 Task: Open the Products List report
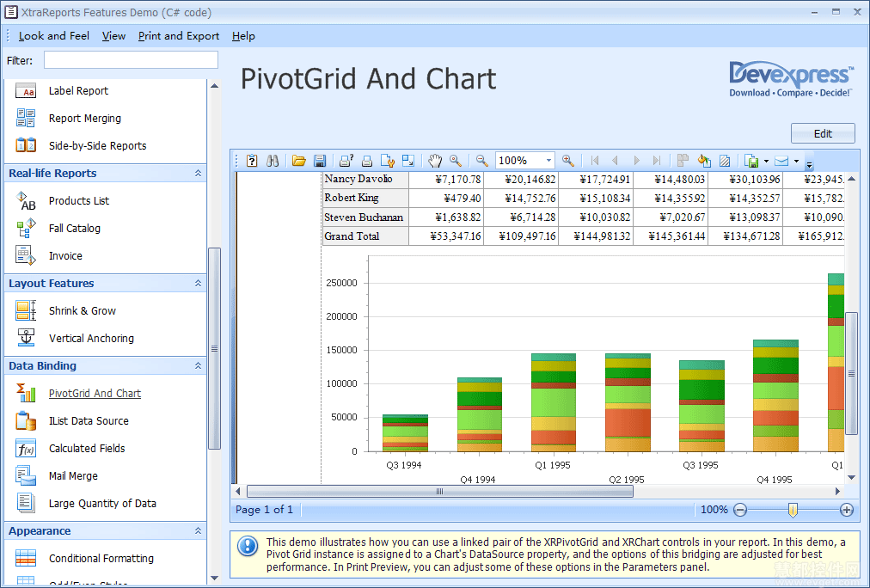tap(79, 201)
